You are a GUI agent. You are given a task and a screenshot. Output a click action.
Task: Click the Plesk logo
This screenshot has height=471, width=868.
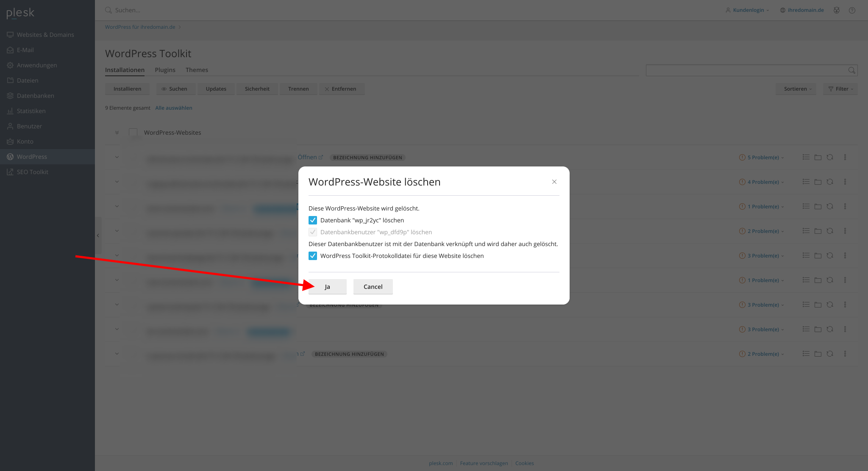point(20,13)
